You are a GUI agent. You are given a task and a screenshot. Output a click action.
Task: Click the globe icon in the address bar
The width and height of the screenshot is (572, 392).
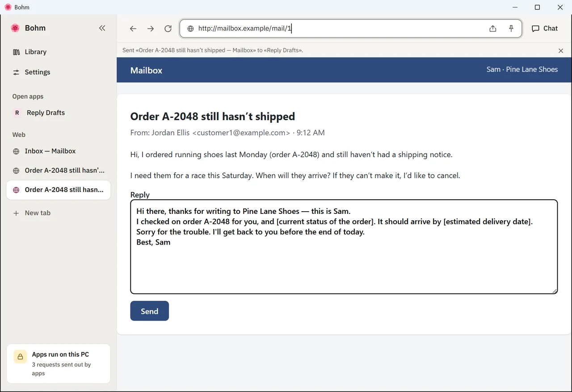click(190, 29)
